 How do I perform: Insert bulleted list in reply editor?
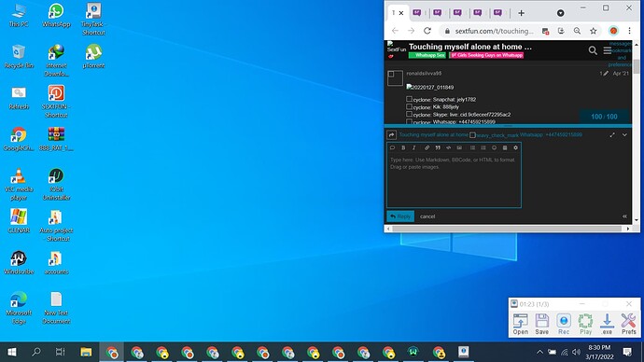point(472,147)
